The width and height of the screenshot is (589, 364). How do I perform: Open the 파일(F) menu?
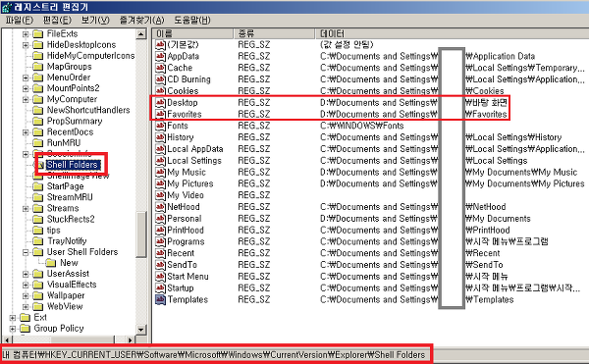point(20,20)
